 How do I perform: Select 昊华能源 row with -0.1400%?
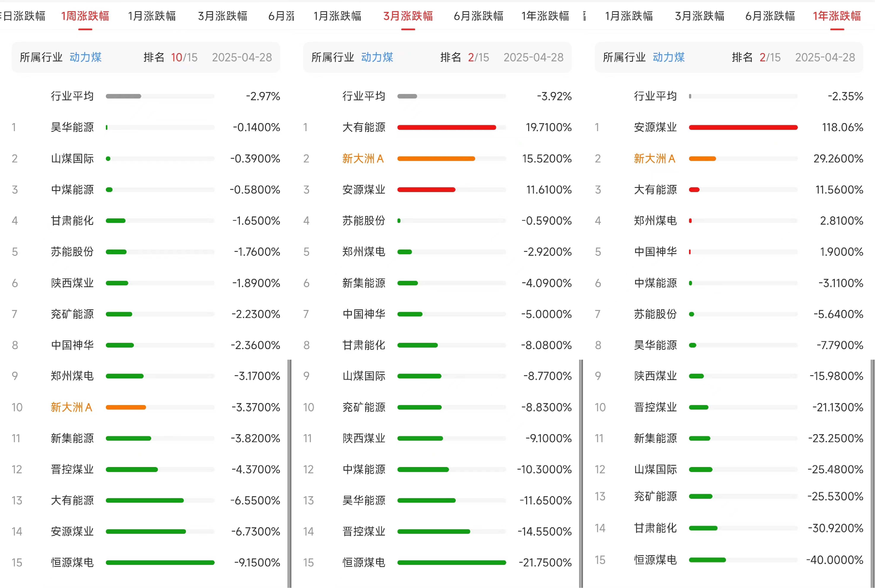(146, 127)
